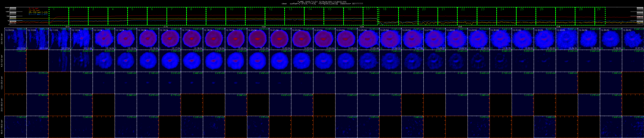Open the 50.0-100.0 keV image labeled 1.19E+03
Image resolution: width=644 pixels, height=138 pixels.
pyautogui.click(x=15, y=127)
